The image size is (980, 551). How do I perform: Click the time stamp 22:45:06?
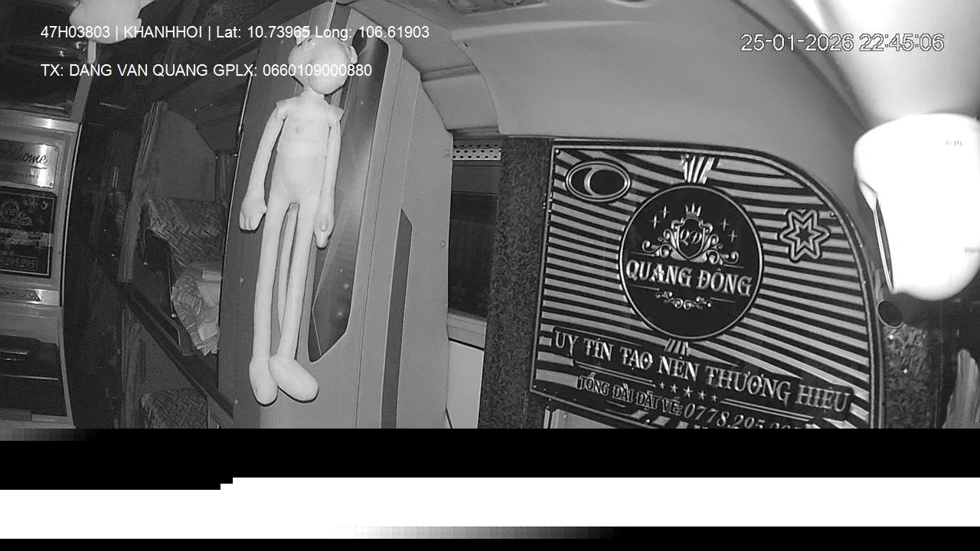(901, 43)
